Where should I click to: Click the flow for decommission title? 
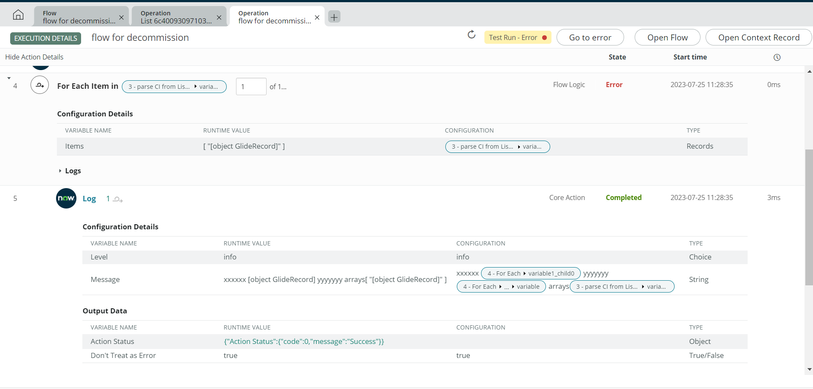[x=140, y=38]
